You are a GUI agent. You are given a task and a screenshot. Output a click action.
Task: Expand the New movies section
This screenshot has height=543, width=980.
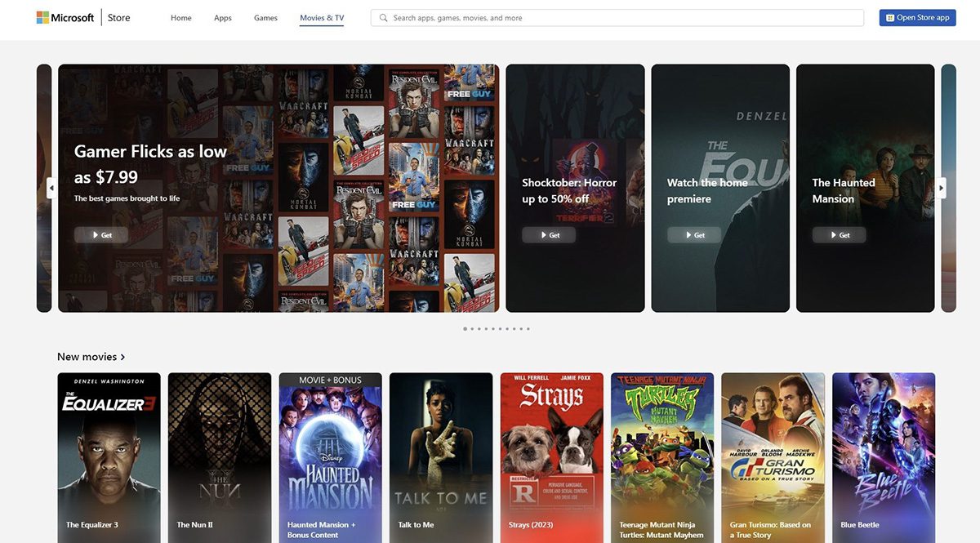tap(91, 357)
